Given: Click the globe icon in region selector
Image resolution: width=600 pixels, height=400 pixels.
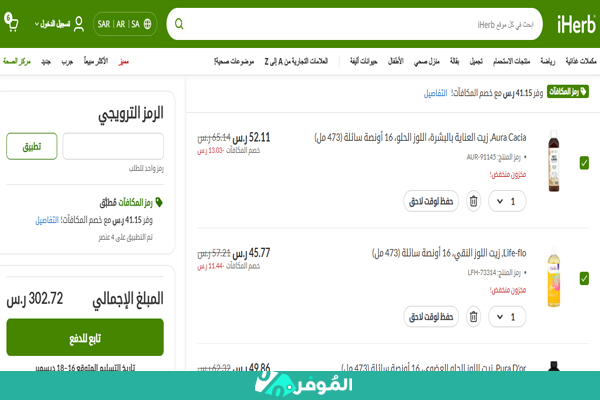Looking at the screenshot, I should pos(147,24).
